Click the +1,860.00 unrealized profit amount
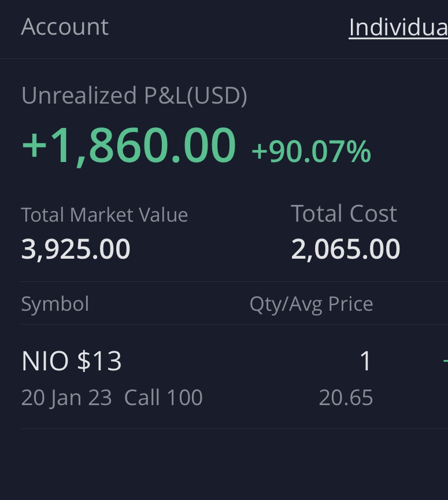The height and width of the screenshot is (500, 448). tap(129, 145)
